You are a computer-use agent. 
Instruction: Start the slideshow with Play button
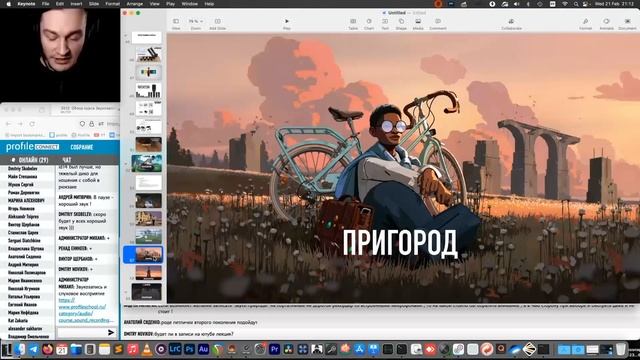[x=287, y=24]
